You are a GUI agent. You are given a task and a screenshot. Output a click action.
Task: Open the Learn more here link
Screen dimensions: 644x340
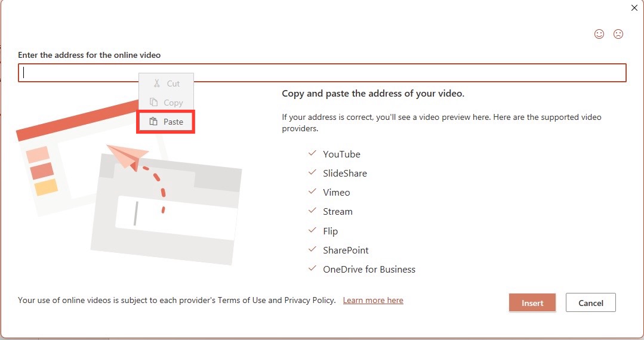point(373,300)
